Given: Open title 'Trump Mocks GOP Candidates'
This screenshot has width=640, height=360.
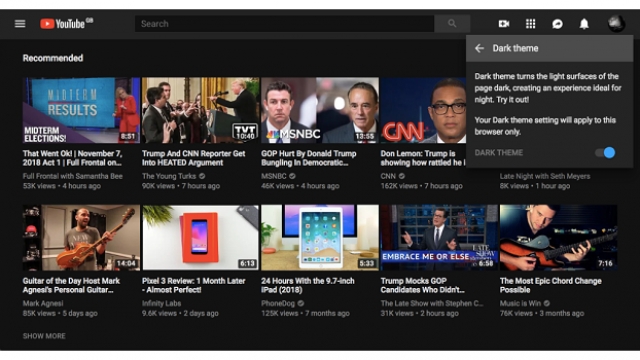Looking at the screenshot, I should coord(423,285).
